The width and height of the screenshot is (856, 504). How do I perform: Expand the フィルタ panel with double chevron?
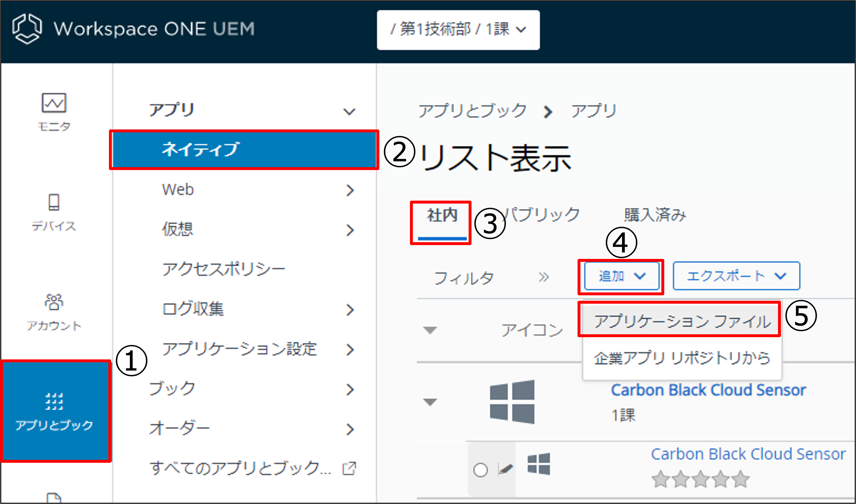544,278
